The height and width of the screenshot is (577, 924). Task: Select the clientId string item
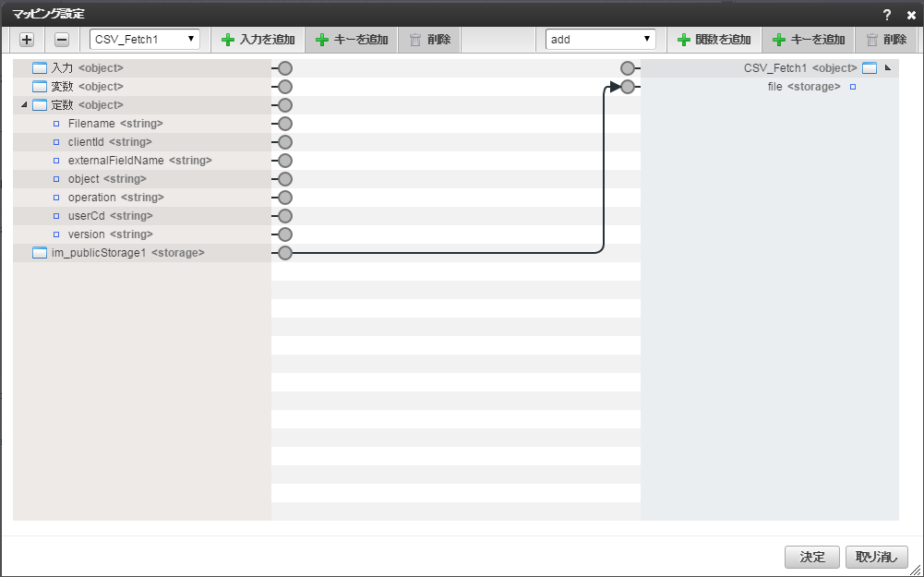coord(142,142)
